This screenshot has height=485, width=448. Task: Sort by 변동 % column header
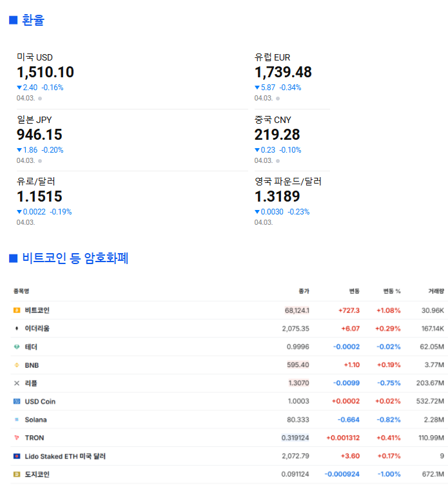point(391,292)
